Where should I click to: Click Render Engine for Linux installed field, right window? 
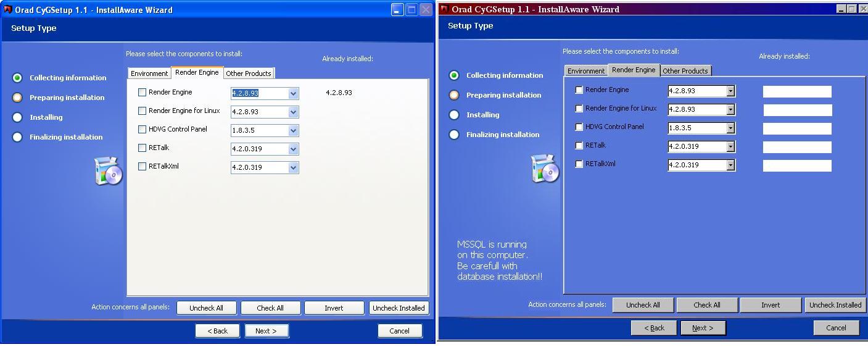[798, 111]
